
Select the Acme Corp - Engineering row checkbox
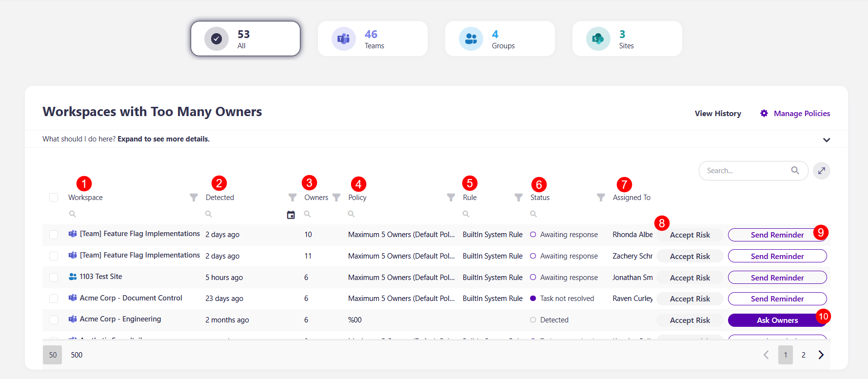pos(54,320)
